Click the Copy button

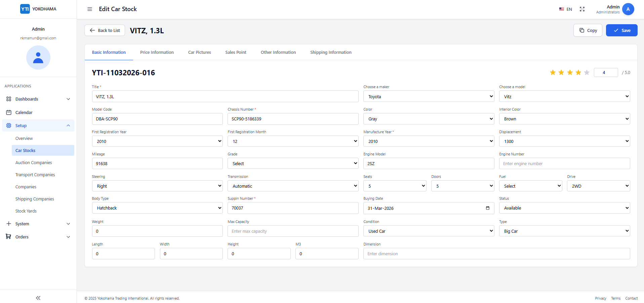pos(588,30)
